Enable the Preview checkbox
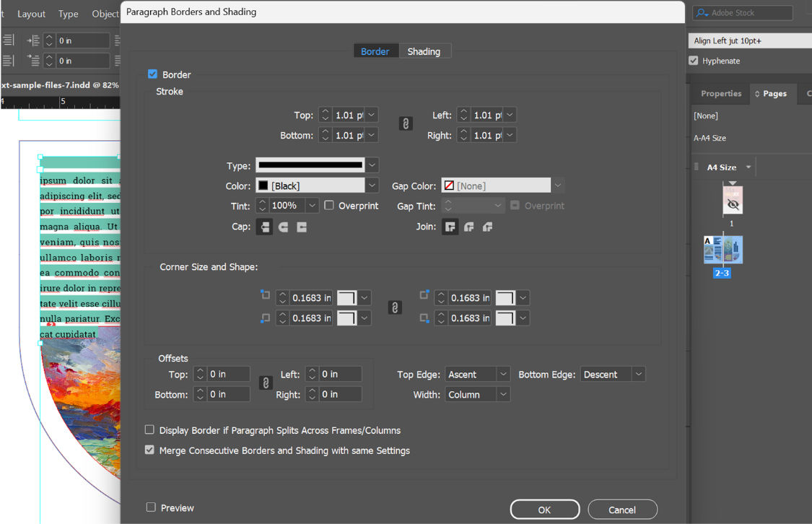Screen dimensions: 812x524 151,507
